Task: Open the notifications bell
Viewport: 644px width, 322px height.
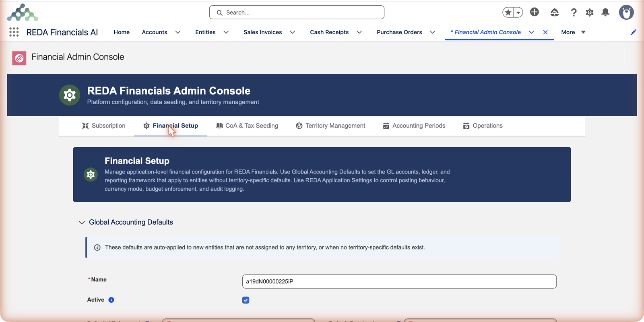Action: pyautogui.click(x=605, y=12)
